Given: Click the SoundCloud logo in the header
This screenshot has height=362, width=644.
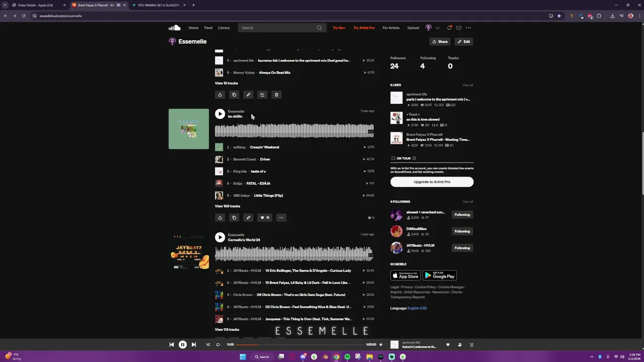Looking at the screenshot, I should [x=174, y=28].
